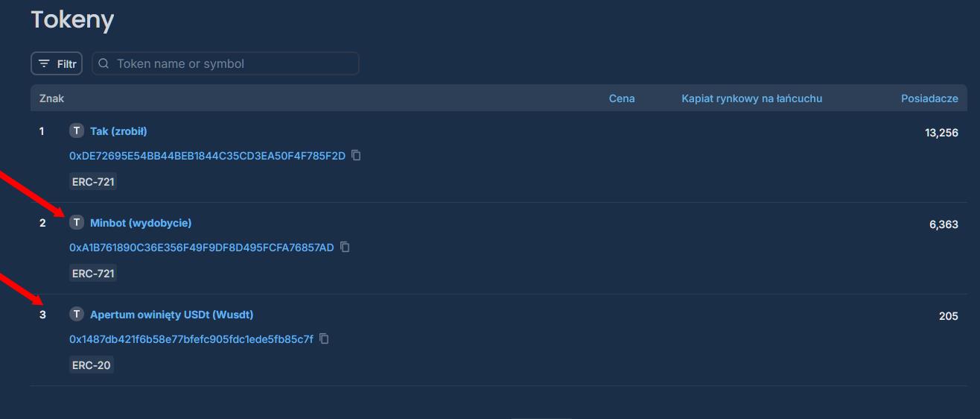The image size is (980, 419).
Task: Click the Tak (zrobił) token avatar icon
Action: tap(77, 131)
